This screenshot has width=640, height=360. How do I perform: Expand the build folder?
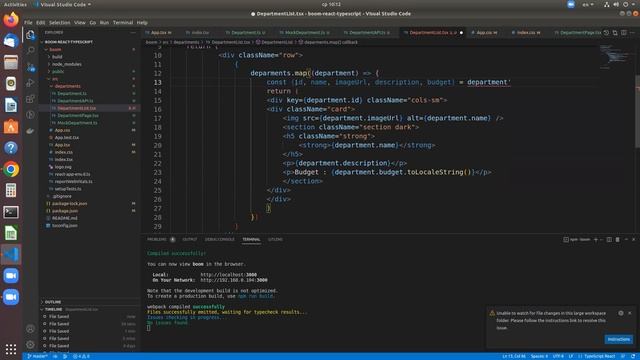click(57, 57)
